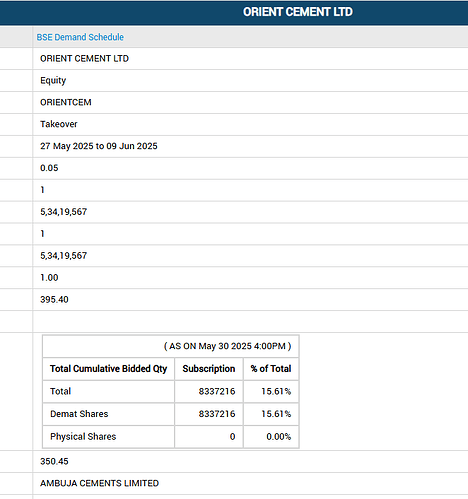Click the Total Cumulative Bidded Qty header
The width and height of the screenshot is (468, 499).
tap(108, 369)
